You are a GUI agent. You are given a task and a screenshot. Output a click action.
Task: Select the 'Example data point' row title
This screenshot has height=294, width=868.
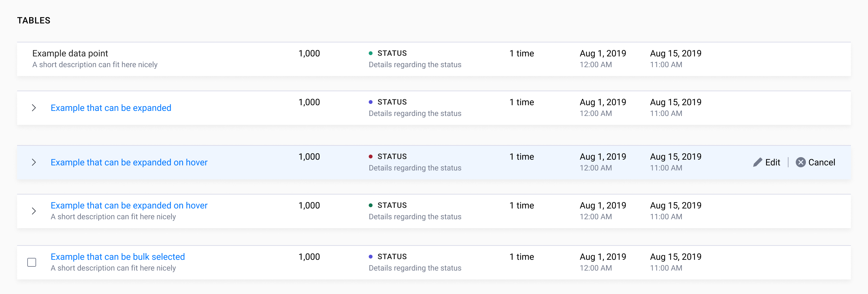click(x=70, y=53)
